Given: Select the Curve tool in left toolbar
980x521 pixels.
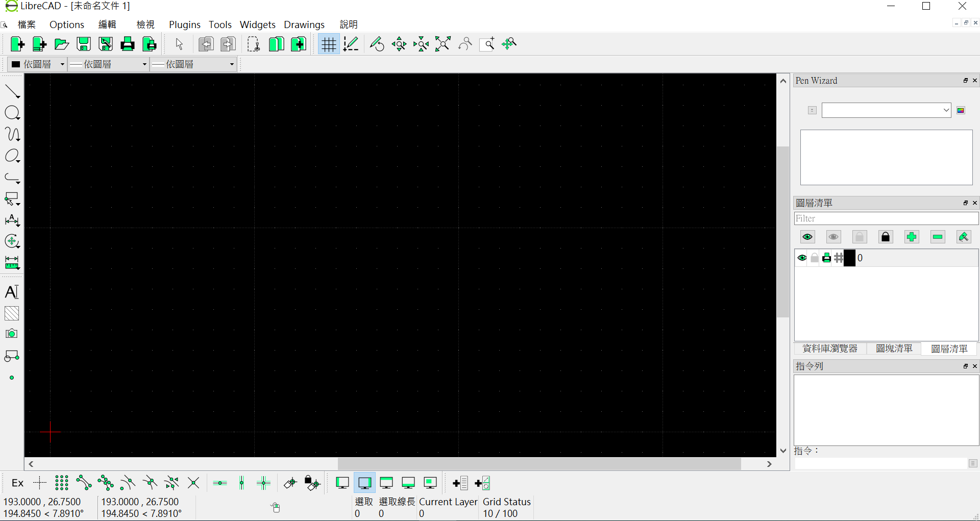Looking at the screenshot, I should click(x=12, y=134).
